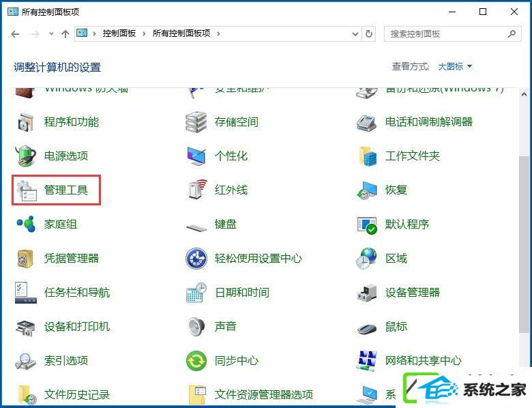Open the 程序和功能 icon
This screenshot has height=408, width=532.
26,122
